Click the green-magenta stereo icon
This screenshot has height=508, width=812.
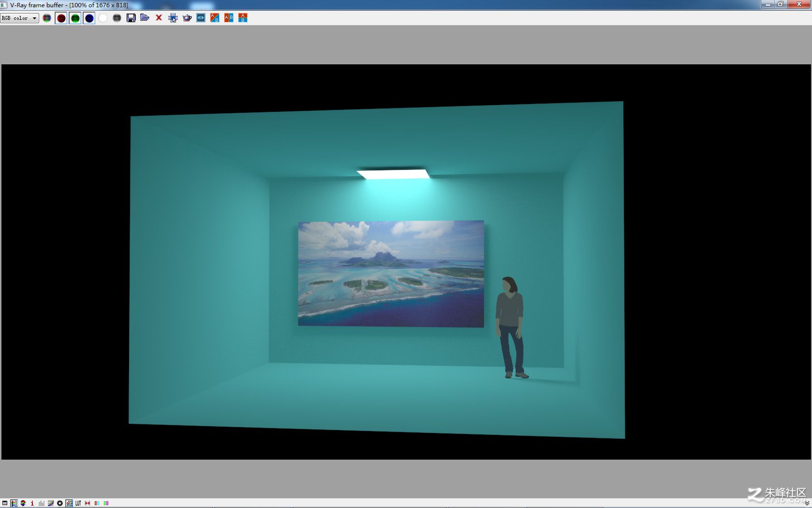[106, 503]
